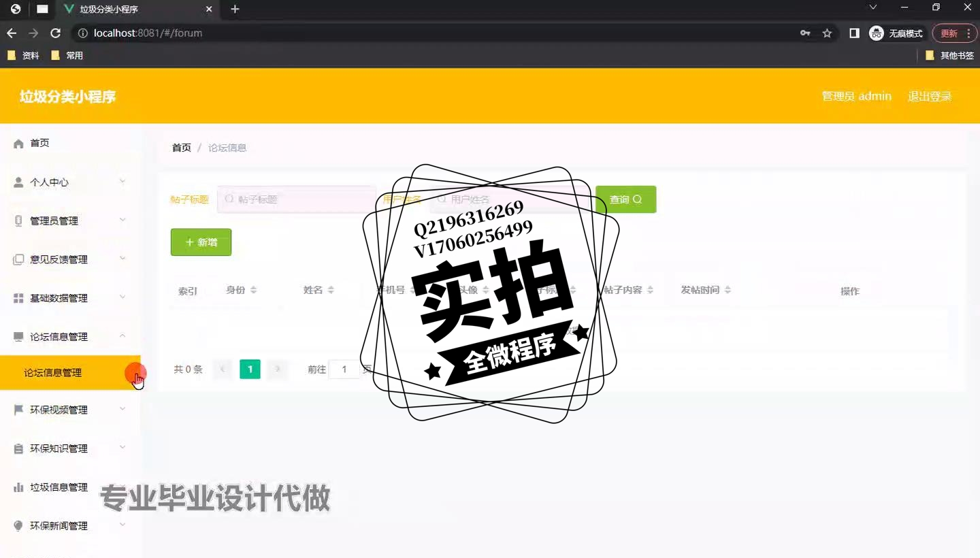Sort the table by 帖子内容 column

point(650,290)
